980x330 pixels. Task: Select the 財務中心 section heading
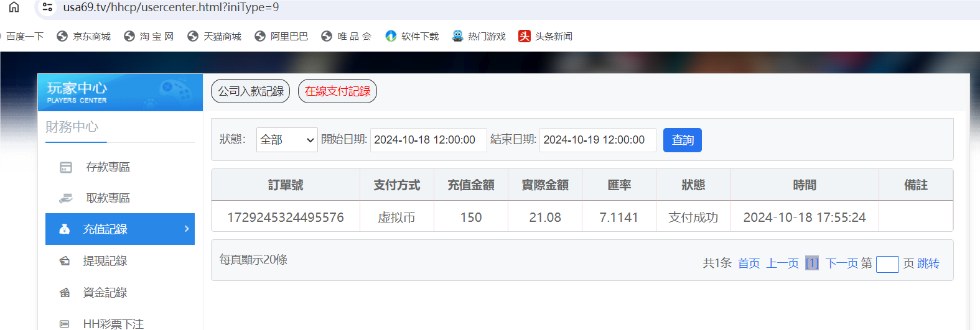click(x=72, y=127)
